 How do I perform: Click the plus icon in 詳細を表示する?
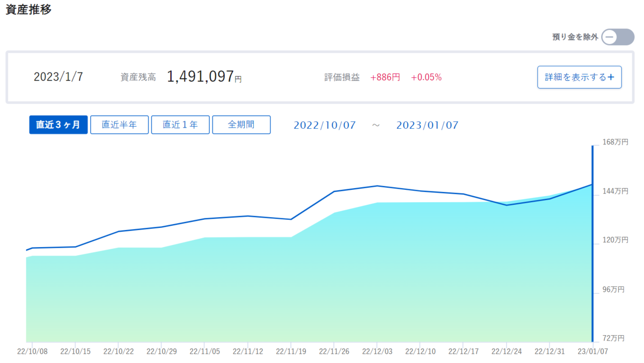611,77
